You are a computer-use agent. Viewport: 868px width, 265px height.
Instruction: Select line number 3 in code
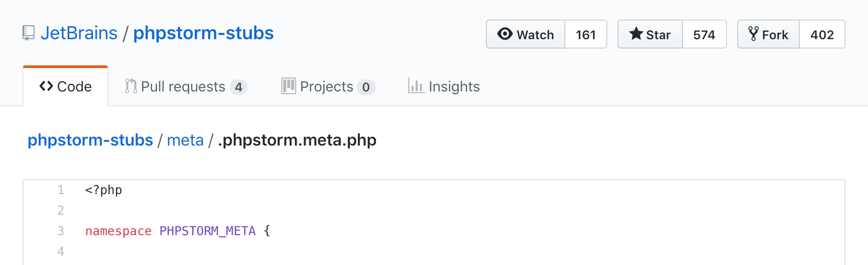coord(61,231)
